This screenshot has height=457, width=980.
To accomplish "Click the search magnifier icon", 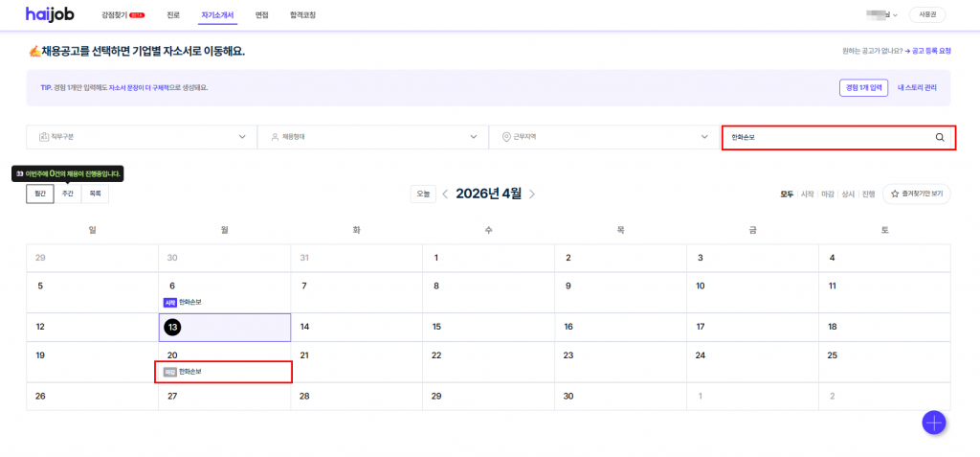I will click(x=939, y=137).
